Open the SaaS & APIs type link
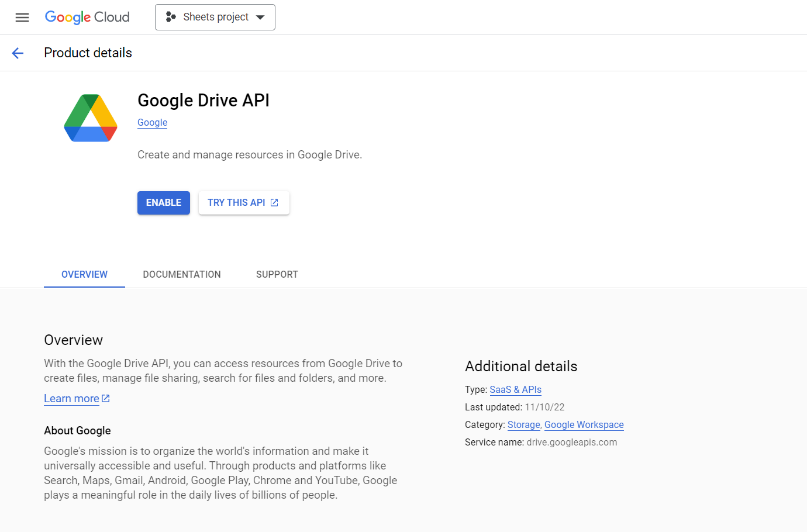The width and height of the screenshot is (807, 532). pos(515,389)
